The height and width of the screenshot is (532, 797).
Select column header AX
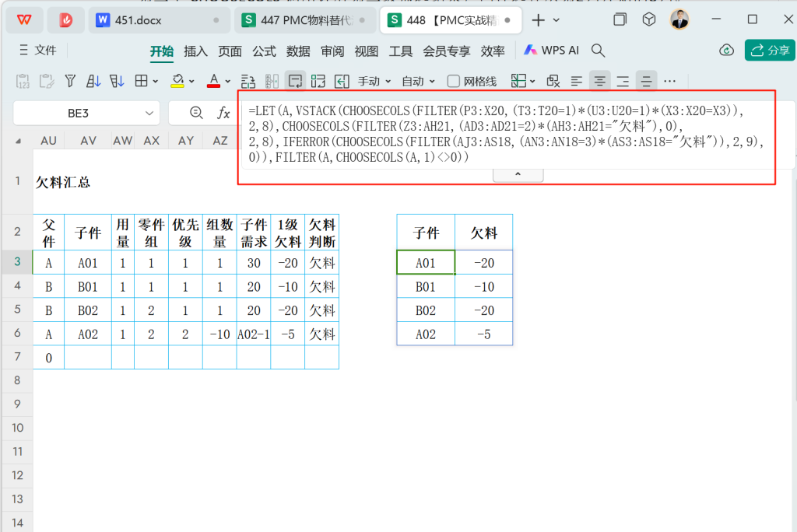click(152, 141)
